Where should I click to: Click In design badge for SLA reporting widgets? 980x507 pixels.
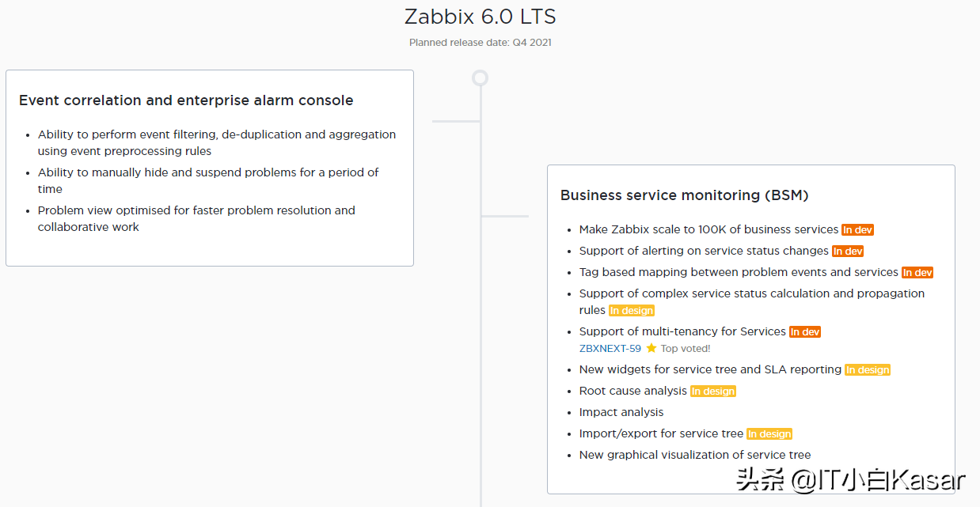click(868, 370)
